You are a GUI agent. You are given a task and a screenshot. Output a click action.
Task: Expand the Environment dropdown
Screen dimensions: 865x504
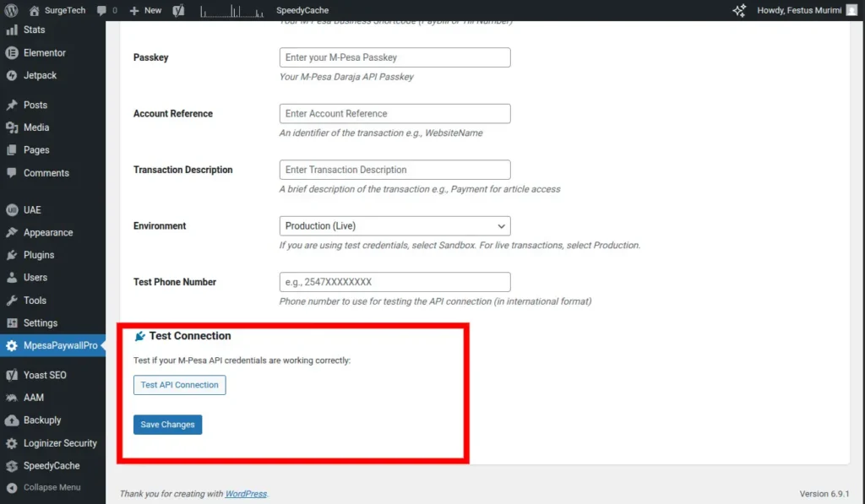tap(394, 226)
